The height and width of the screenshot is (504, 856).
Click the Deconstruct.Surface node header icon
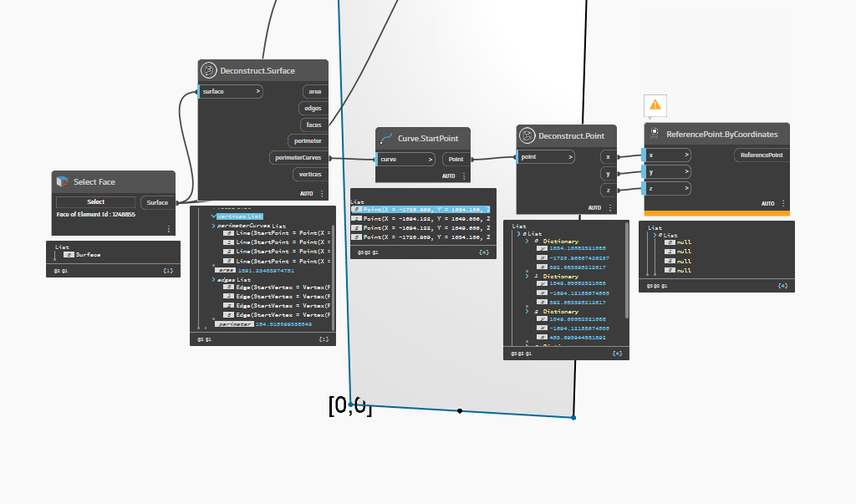(207, 70)
